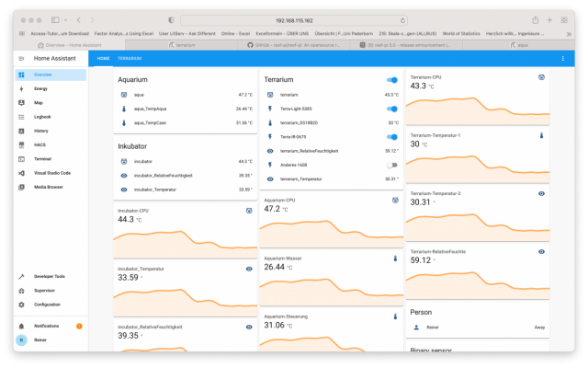Click the incubator_Temperatur entity row

(186, 190)
